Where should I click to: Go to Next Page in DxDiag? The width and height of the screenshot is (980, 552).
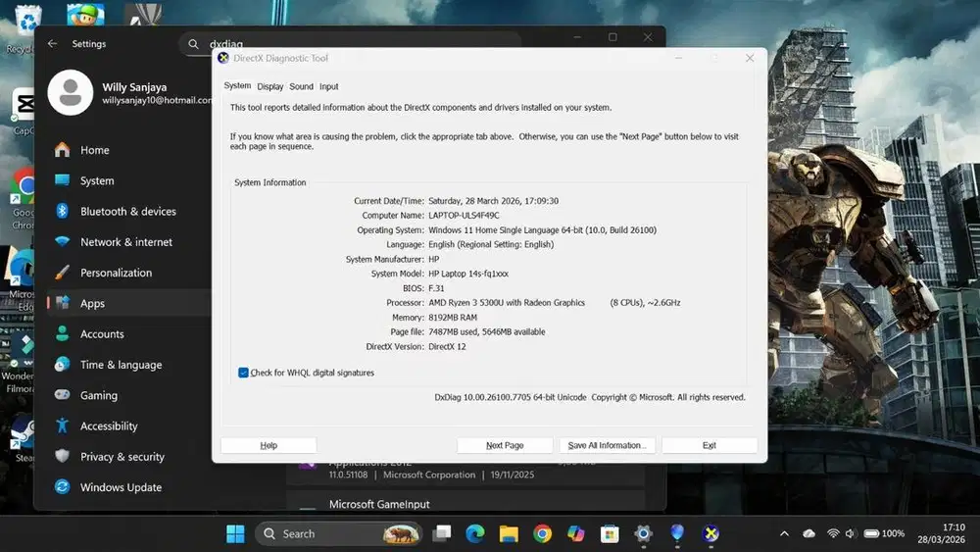[505, 445]
